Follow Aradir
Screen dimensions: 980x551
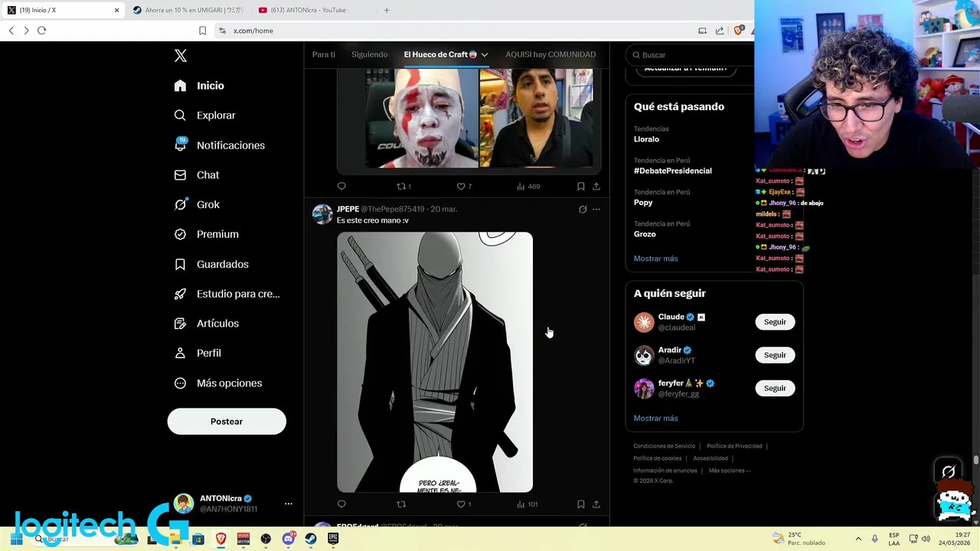click(x=775, y=355)
